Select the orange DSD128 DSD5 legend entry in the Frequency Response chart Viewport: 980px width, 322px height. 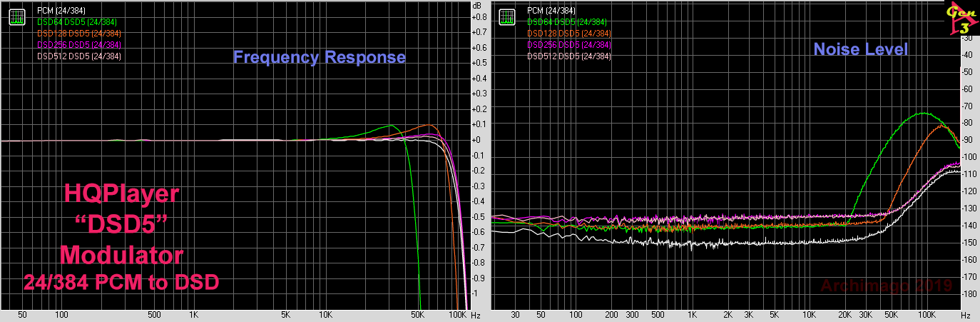click(x=78, y=34)
